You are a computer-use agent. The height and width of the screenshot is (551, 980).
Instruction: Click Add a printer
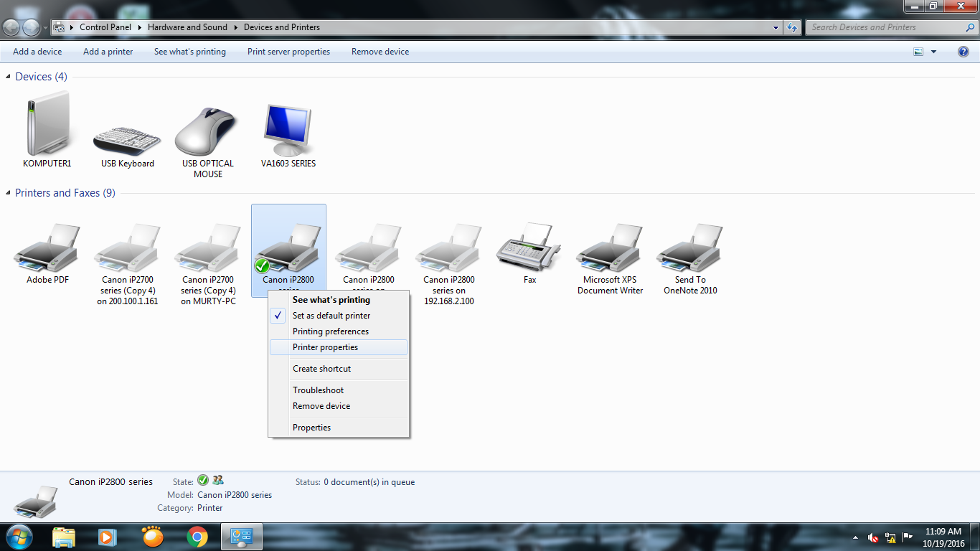point(108,51)
